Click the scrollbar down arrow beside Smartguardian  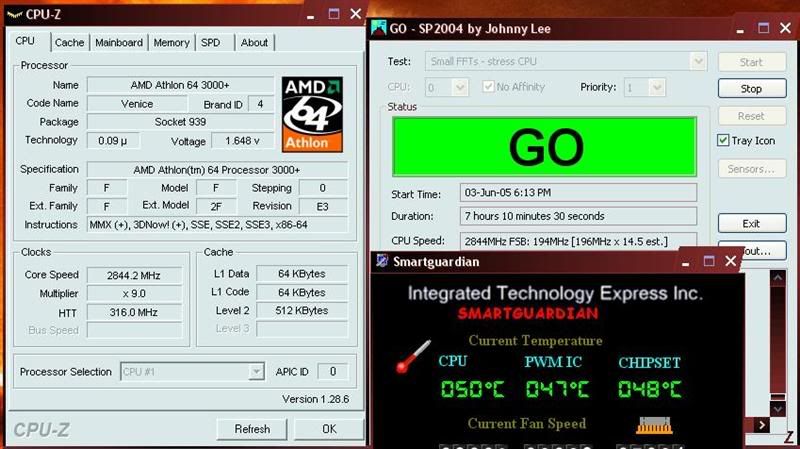[x=778, y=409]
